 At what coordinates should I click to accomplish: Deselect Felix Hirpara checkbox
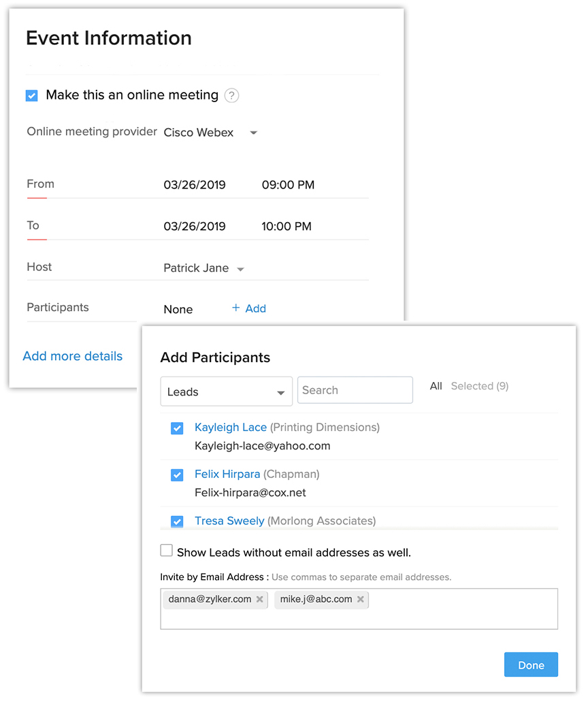coord(178,475)
